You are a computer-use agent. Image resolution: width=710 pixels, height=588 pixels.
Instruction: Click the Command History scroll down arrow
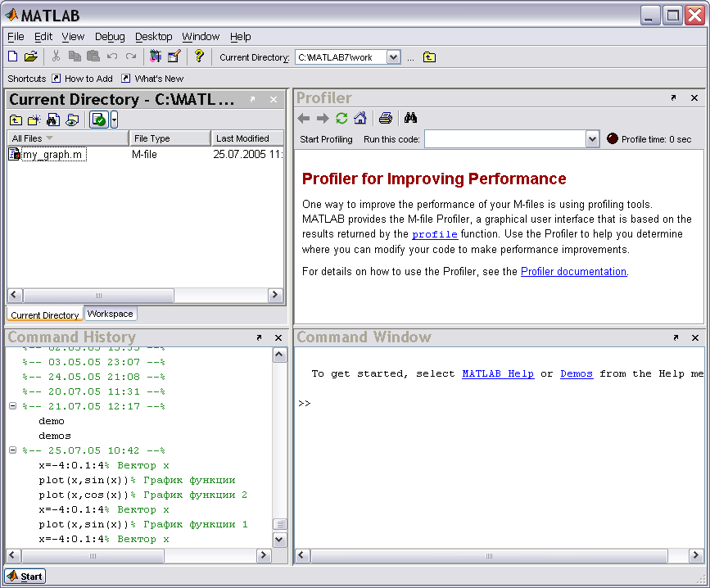pos(279,539)
